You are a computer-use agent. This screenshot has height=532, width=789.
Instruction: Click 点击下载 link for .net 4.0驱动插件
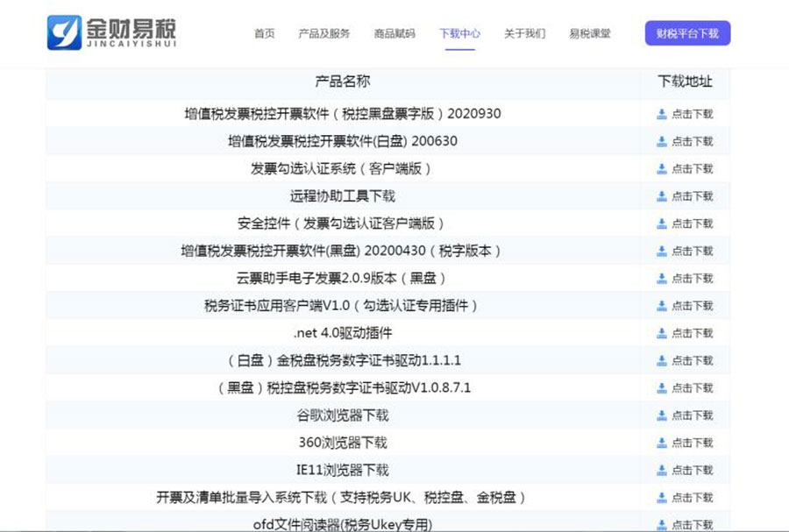pos(693,333)
